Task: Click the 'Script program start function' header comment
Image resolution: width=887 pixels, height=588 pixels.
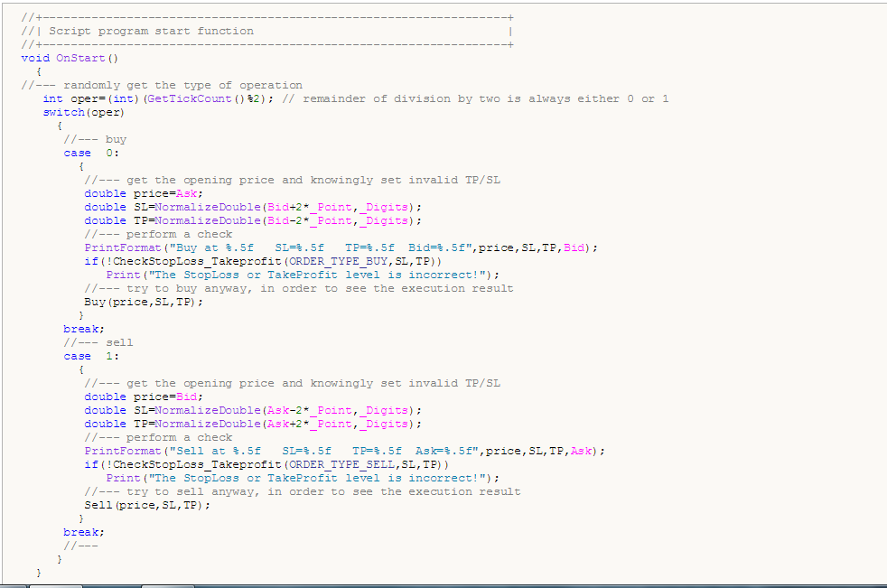Action: point(151,31)
